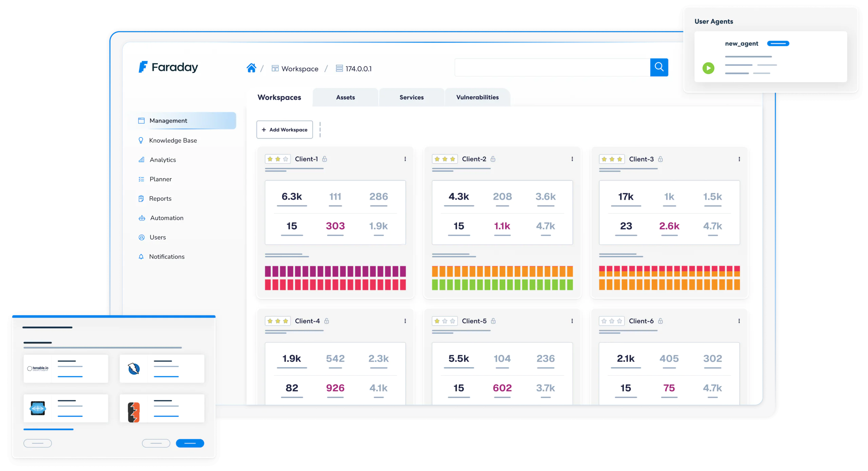This screenshot has height=471, width=868.
Task: Click lock icon beside Client-1
Action: (324, 159)
